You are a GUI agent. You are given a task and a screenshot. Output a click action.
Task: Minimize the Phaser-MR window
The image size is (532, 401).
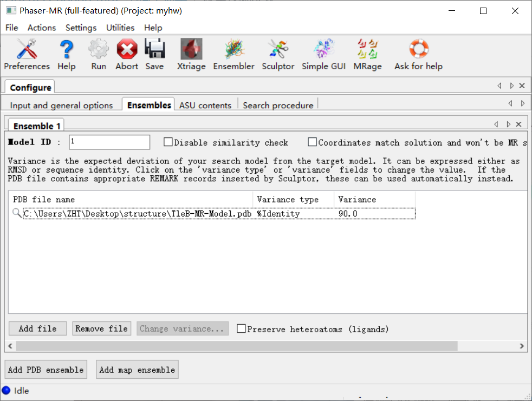pos(452,11)
